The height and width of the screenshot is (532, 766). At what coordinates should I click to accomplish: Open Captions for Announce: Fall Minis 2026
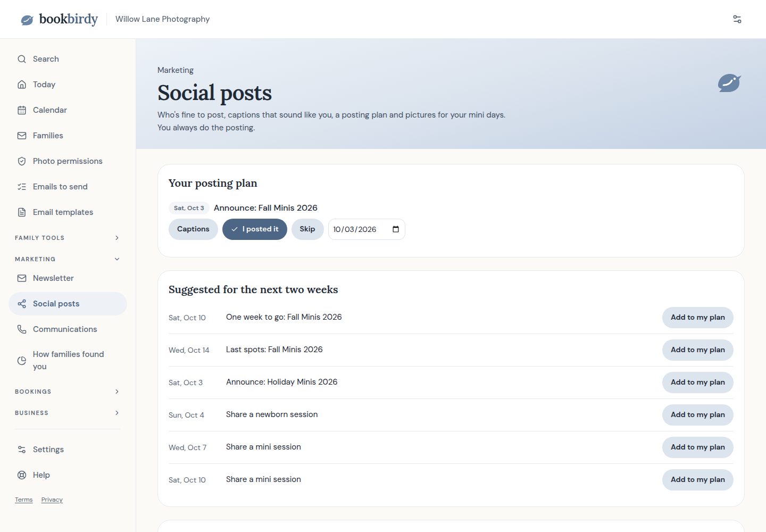coord(193,229)
